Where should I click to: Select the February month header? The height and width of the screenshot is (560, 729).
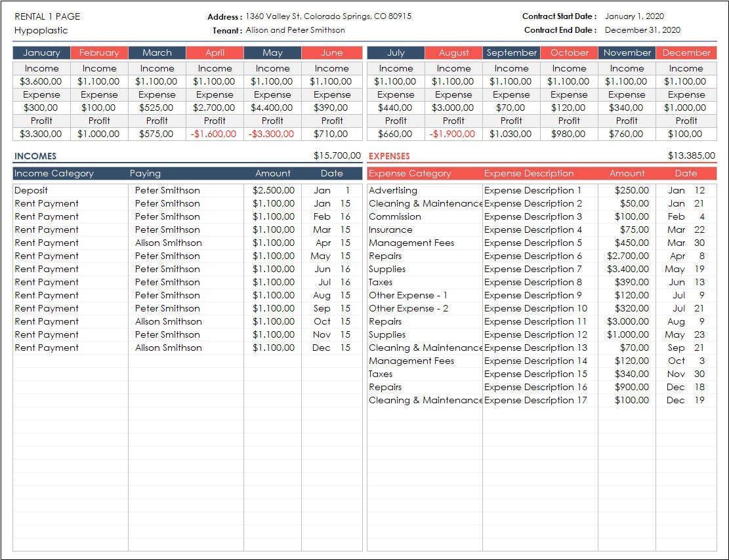tap(99, 52)
